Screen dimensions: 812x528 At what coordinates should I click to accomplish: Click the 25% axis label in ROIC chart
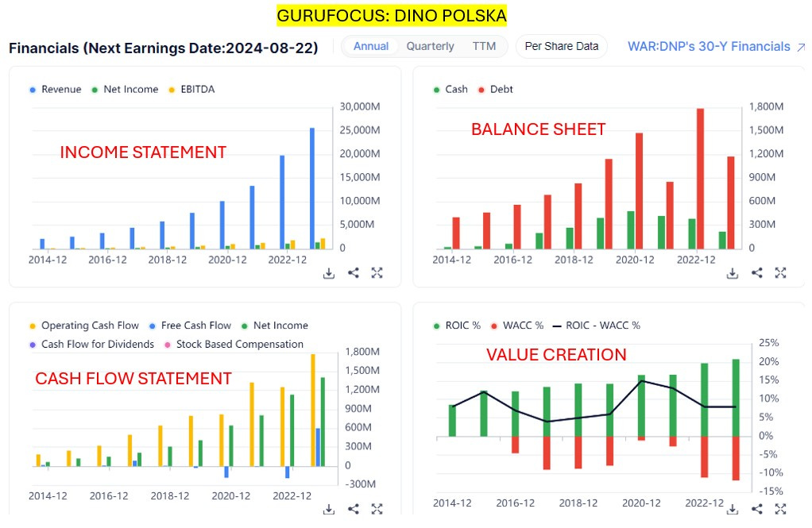tap(768, 343)
